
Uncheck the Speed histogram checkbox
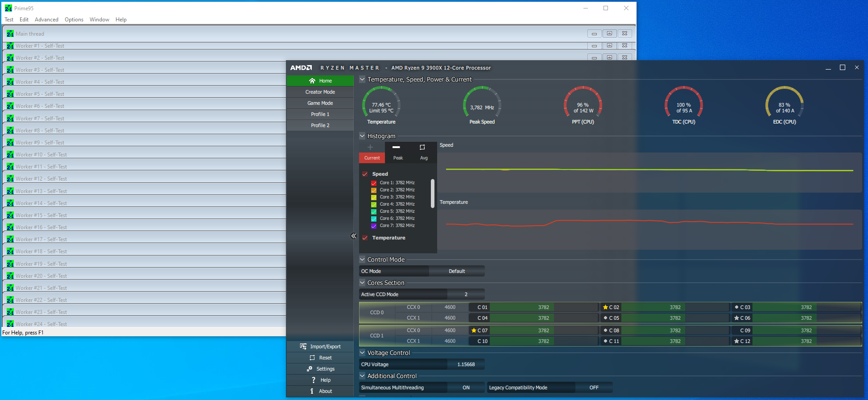(x=365, y=174)
